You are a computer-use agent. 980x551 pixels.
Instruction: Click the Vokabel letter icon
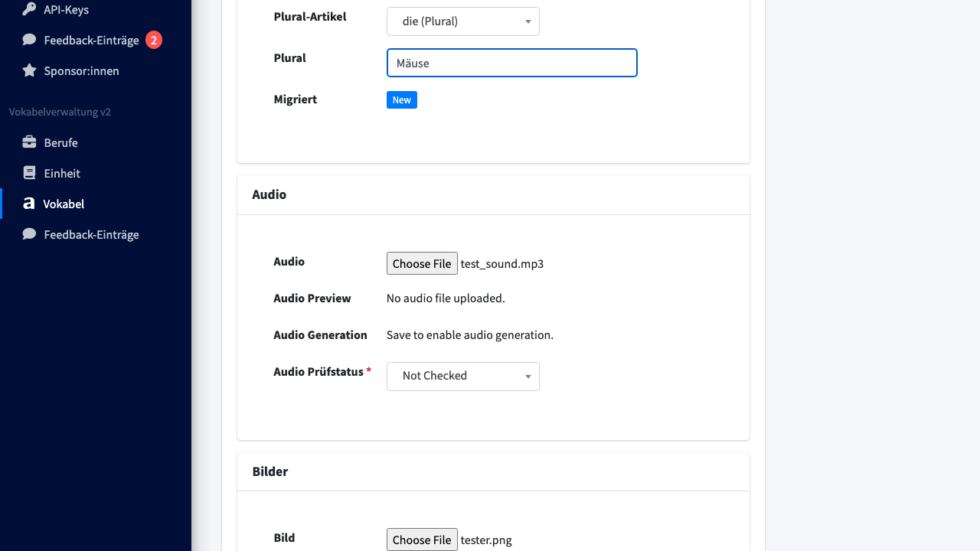pyautogui.click(x=29, y=204)
